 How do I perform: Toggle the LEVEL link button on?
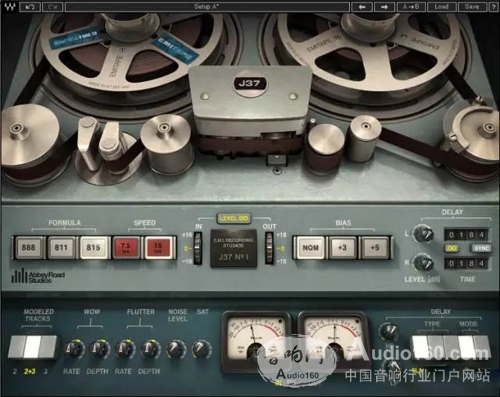(233, 219)
